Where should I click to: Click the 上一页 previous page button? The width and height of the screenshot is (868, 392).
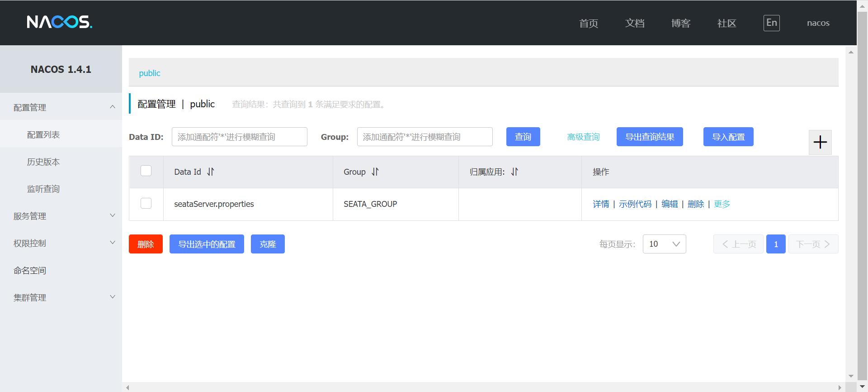click(738, 244)
